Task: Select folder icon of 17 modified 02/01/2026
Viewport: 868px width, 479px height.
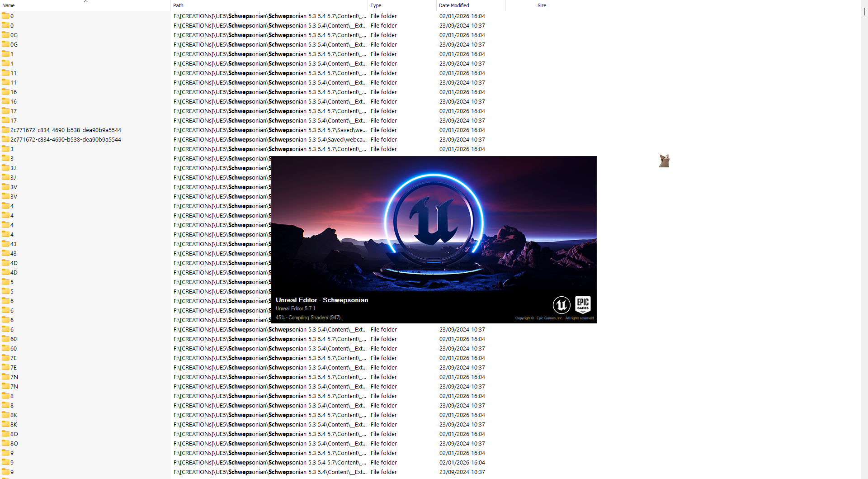Action: tap(5, 111)
